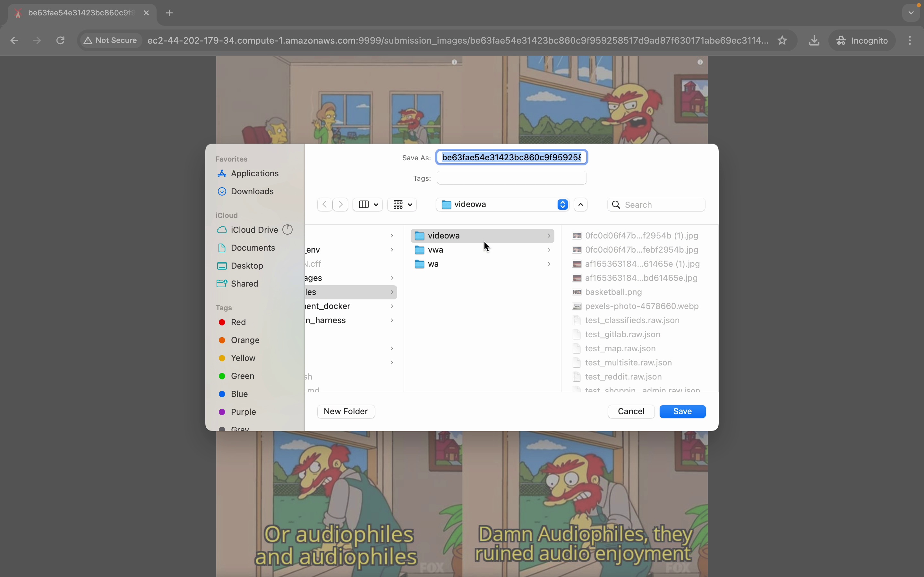
Task: Open the item grouping options dropdown
Action: pos(402,205)
